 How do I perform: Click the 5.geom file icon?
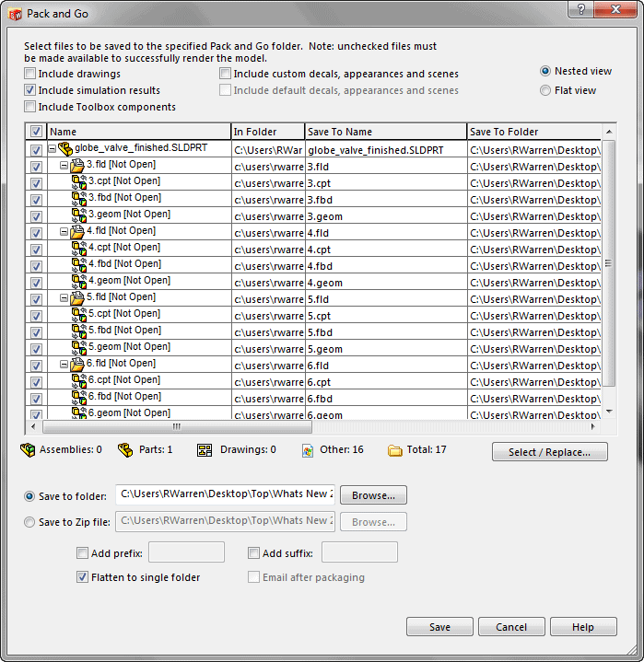(79, 347)
